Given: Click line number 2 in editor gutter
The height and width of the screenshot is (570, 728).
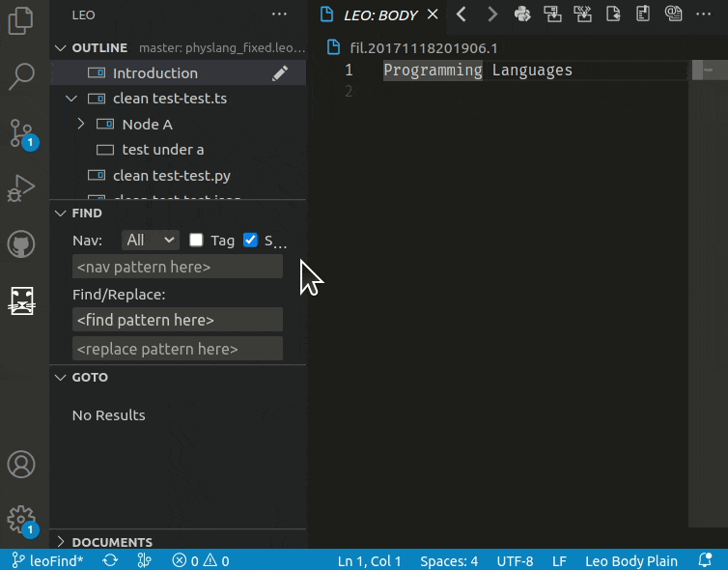Looking at the screenshot, I should (349, 91).
